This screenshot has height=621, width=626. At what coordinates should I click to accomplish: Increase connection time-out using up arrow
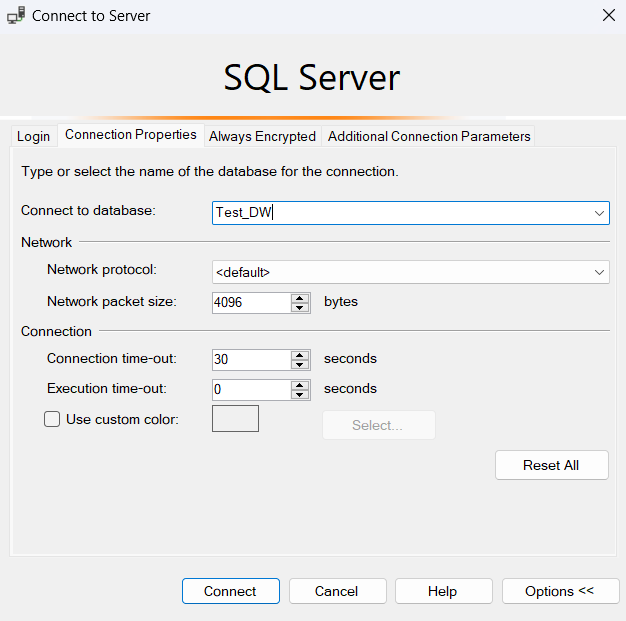300,354
